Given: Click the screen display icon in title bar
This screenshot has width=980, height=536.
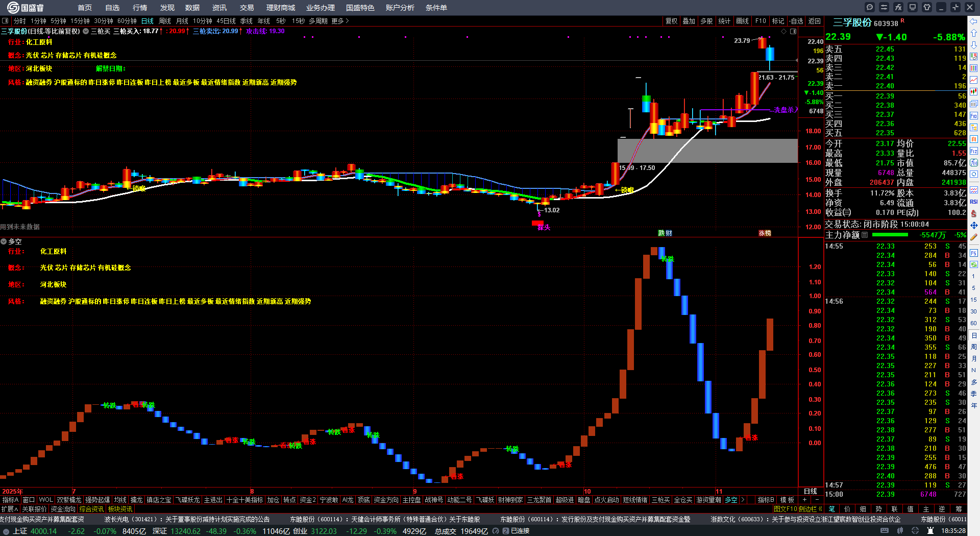Looking at the screenshot, I should (913, 7).
